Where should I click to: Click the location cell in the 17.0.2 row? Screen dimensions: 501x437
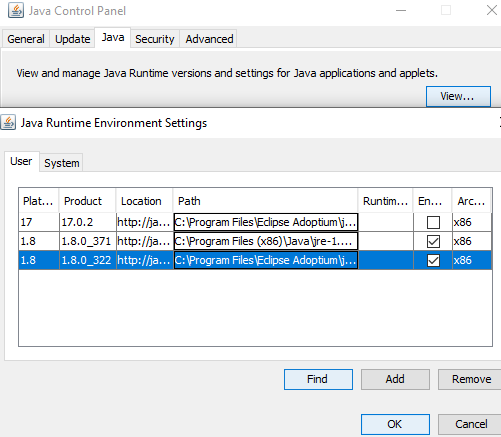tap(145, 222)
